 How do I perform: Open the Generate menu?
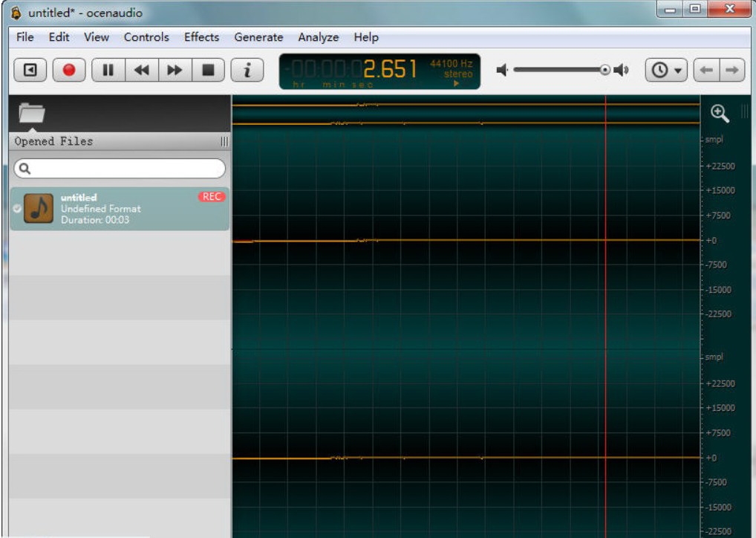tap(258, 37)
